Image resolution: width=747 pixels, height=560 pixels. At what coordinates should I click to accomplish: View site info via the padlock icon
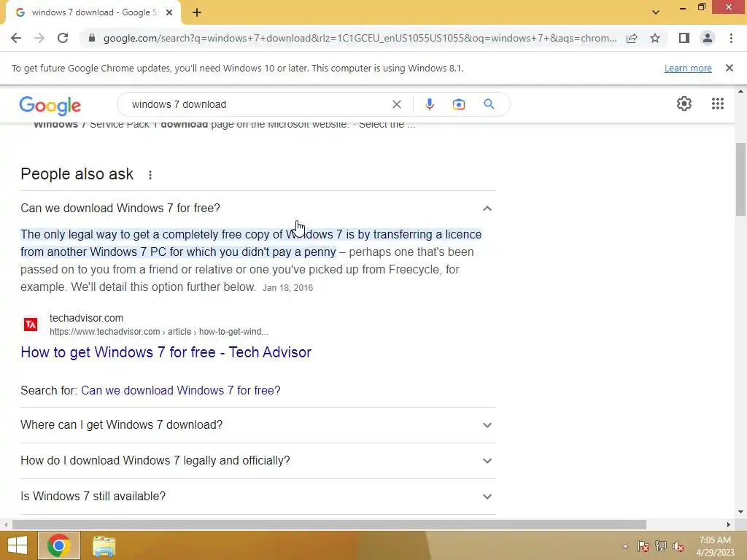coord(92,38)
